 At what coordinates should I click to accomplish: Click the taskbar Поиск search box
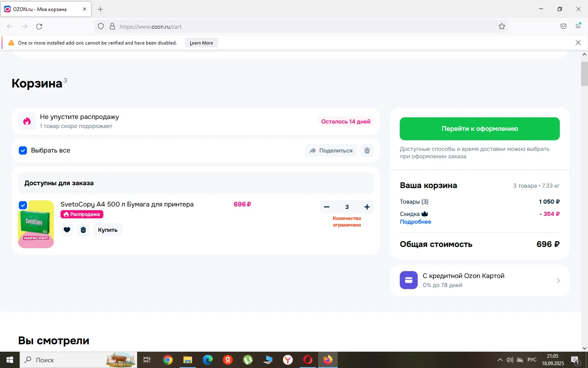tap(78, 360)
